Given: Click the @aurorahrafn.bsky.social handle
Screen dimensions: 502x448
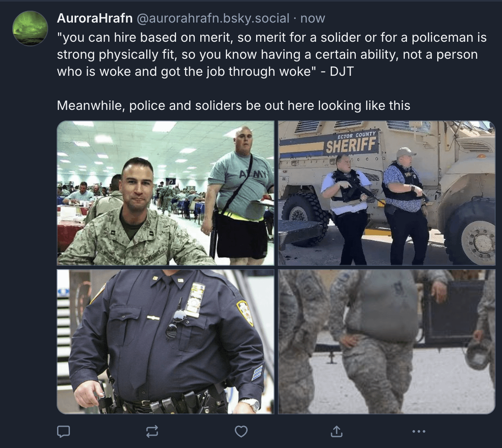Looking at the screenshot, I should 213,18.
